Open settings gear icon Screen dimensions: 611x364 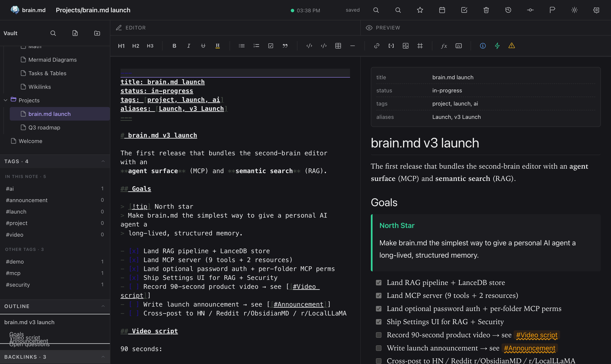tap(596, 10)
